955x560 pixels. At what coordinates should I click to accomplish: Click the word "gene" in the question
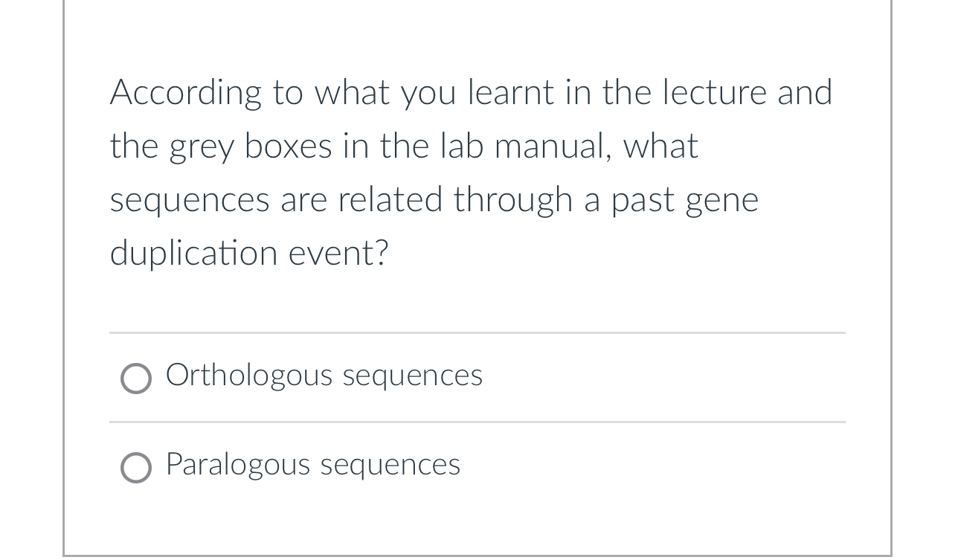pyautogui.click(x=721, y=200)
